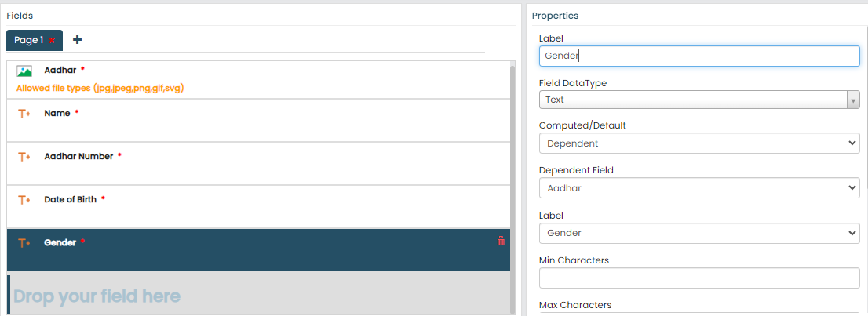Click the fields list vertical scrollbar
868x316 pixels.
tap(513, 157)
